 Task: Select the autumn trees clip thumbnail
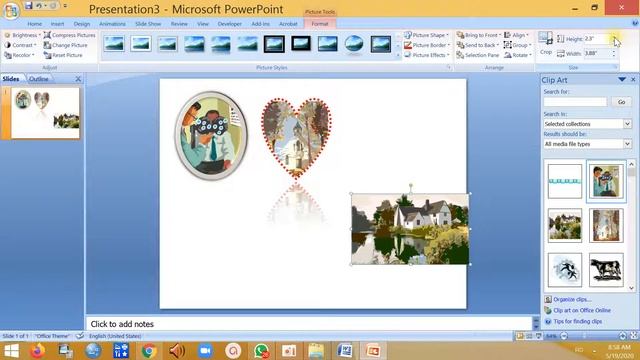click(x=606, y=225)
